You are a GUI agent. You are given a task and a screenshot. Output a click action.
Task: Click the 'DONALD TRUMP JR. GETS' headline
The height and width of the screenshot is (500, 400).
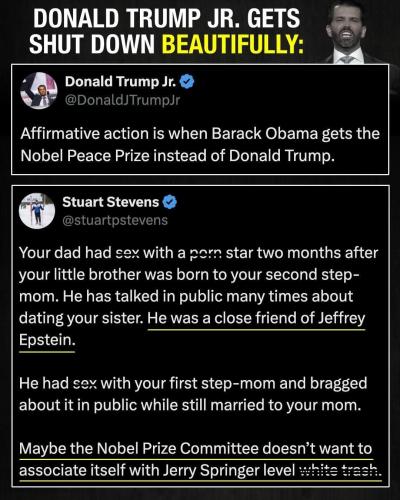click(x=167, y=18)
